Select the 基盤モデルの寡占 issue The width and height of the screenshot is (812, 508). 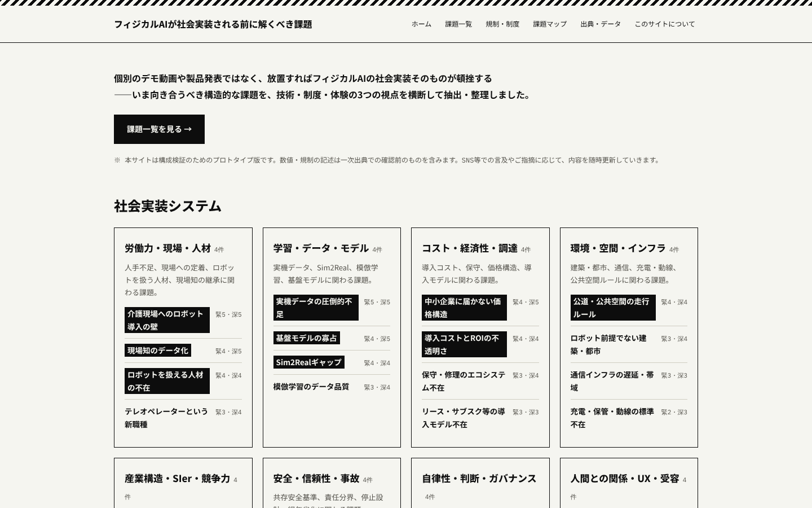tap(307, 338)
